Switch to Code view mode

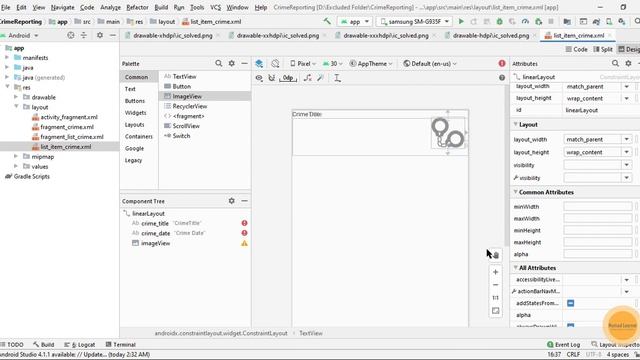pyautogui.click(x=576, y=49)
